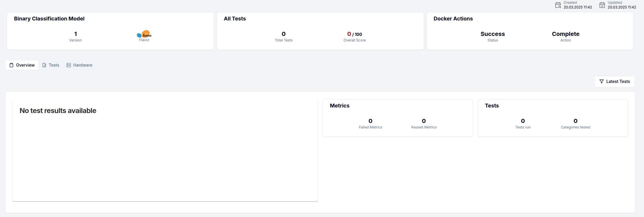Click the Total Tests count
This screenshot has width=644, height=217.
pos(284,34)
